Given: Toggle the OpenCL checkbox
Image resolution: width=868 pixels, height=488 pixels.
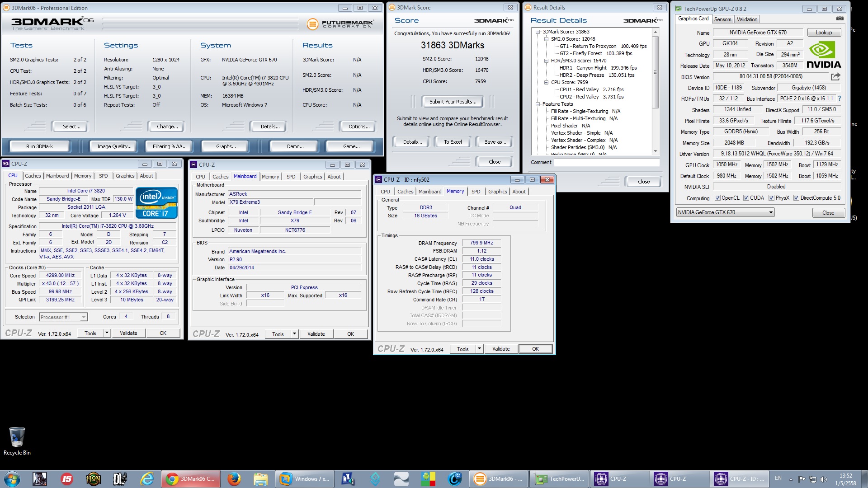Looking at the screenshot, I should 717,198.
